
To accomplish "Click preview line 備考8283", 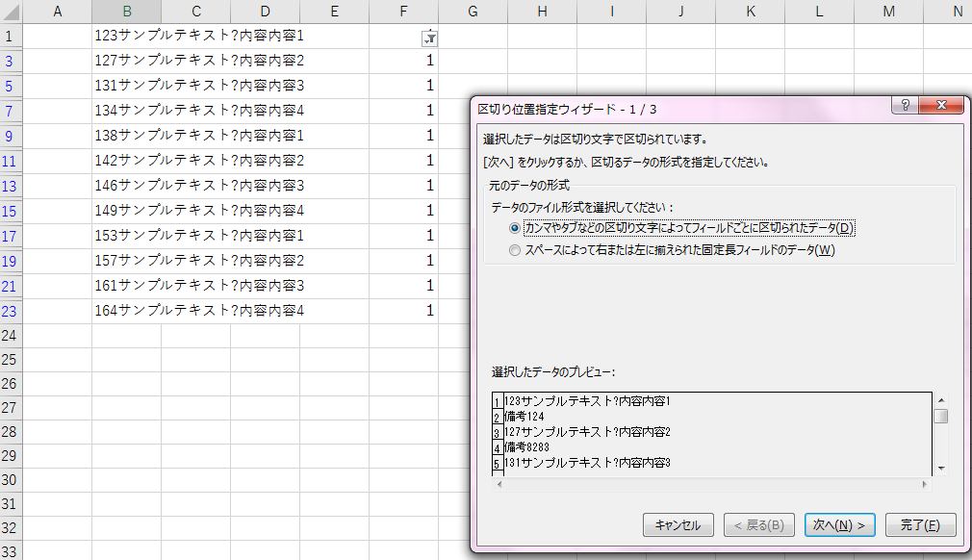I will pyautogui.click(x=527, y=447).
